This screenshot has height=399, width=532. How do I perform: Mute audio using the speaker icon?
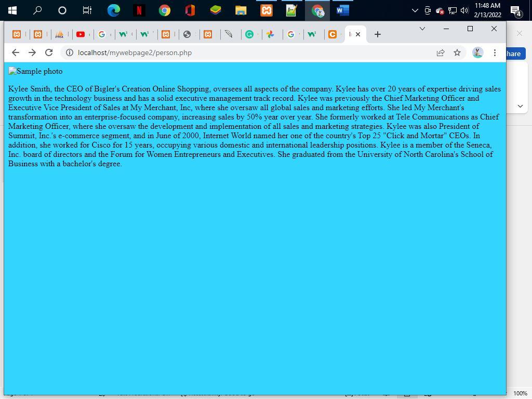[x=464, y=10]
